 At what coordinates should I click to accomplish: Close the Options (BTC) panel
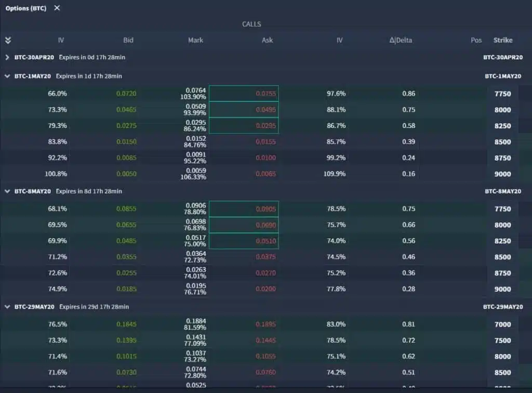pos(57,8)
